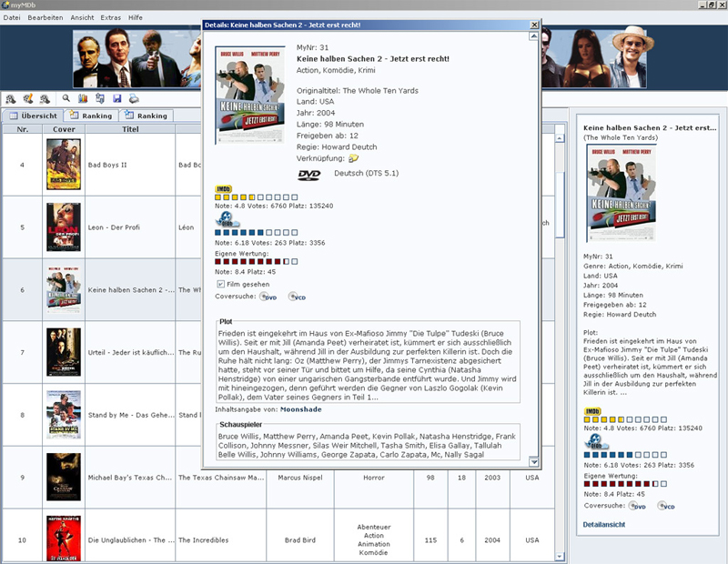Viewport: 728px width, 564px height.
Task: Select the 'Stand by Me - Das Gehe...' title cell
Action: 131,416
